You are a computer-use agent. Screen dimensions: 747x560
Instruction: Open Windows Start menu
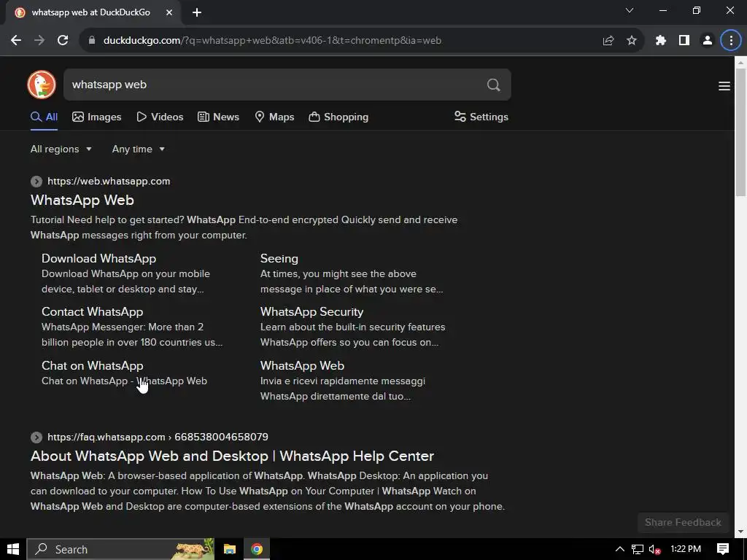(x=13, y=549)
